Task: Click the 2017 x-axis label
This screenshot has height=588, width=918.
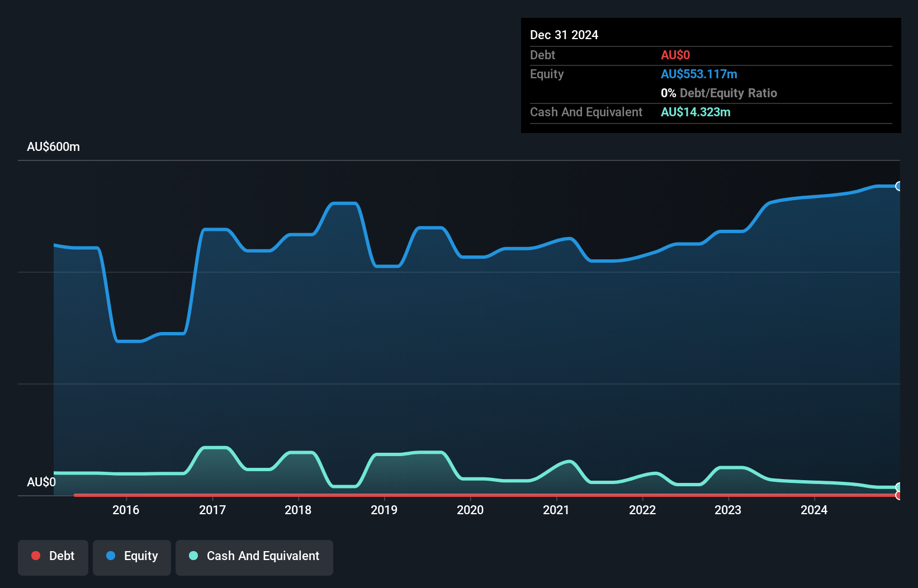Action: pos(212,510)
